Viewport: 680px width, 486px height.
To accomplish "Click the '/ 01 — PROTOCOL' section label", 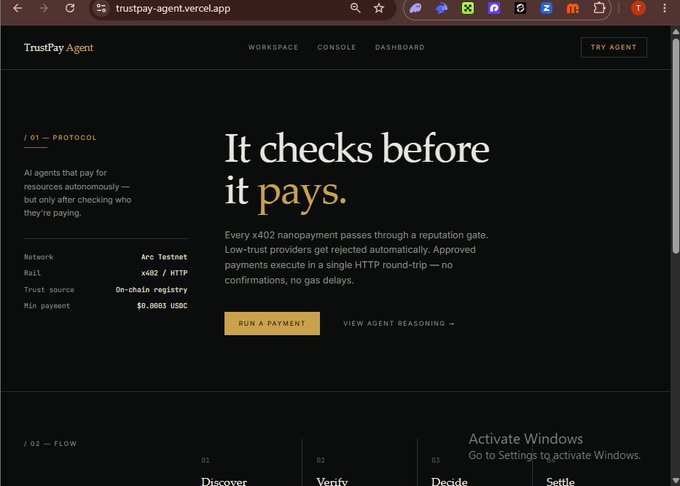I will pos(60,137).
